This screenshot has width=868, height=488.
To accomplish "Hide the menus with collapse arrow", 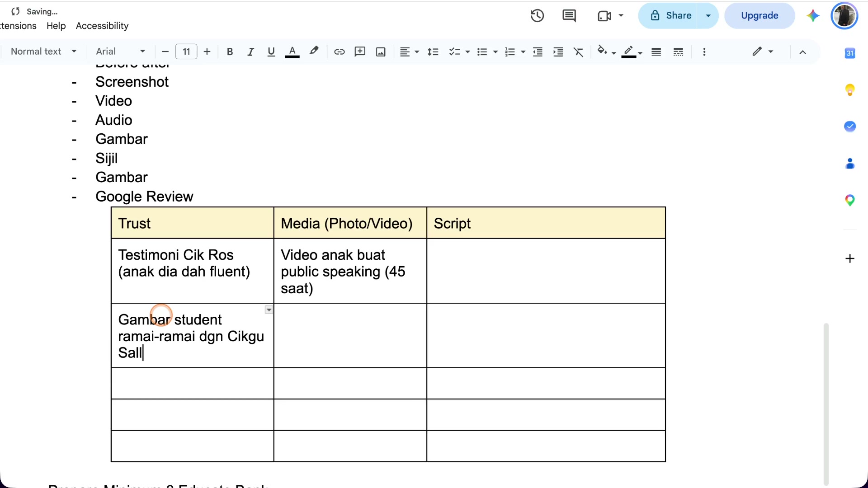I will 802,52.
